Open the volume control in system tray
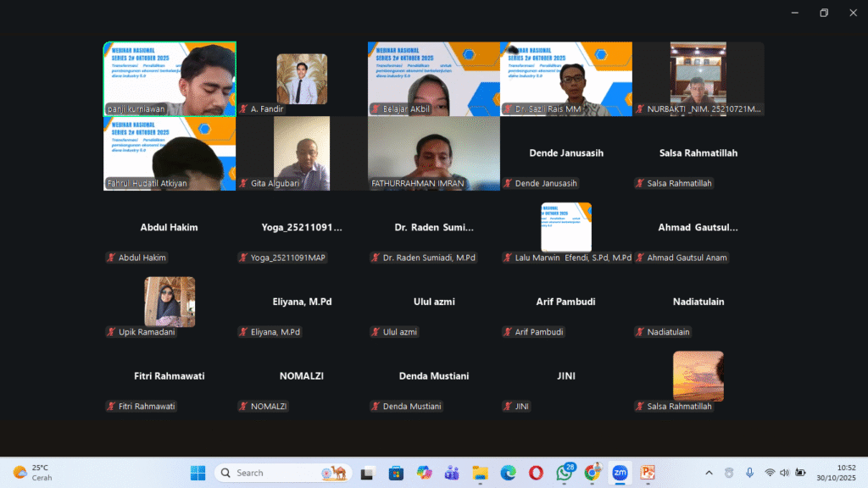The width and height of the screenshot is (868, 488). [784, 473]
